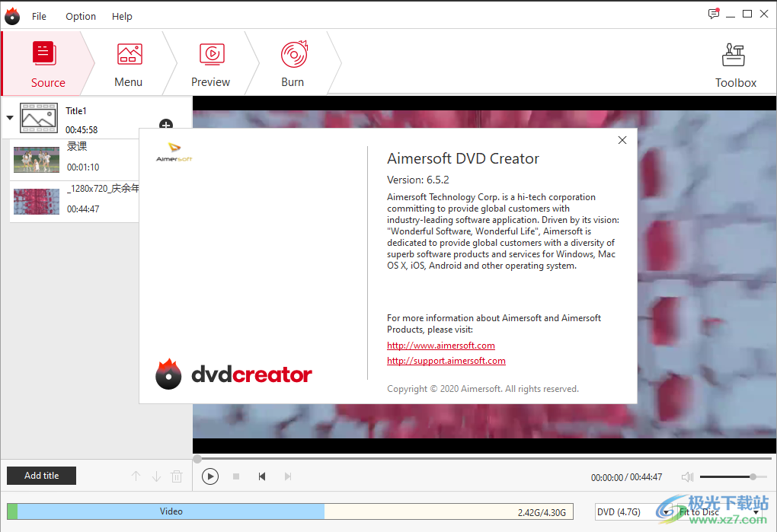
Task: Click the DVD Creator flame app icon
Action: pos(12,16)
